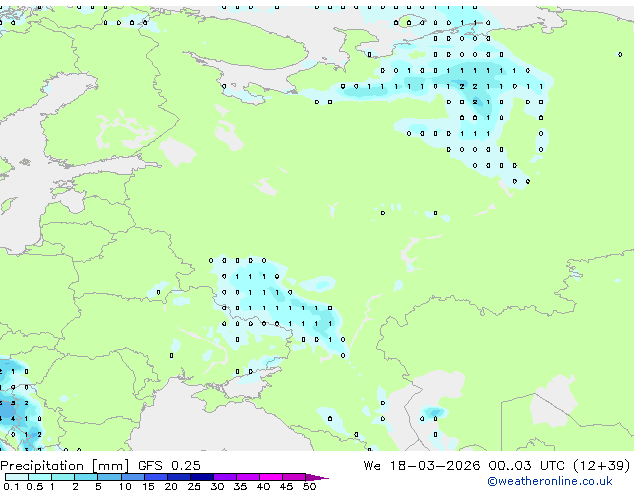The height and width of the screenshot is (490, 634).
Task: Click the 25–30 mm navy legend swatch
Action: tap(202, 477)
